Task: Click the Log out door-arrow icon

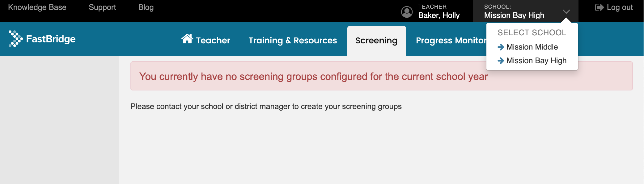Action: (599, 7)
